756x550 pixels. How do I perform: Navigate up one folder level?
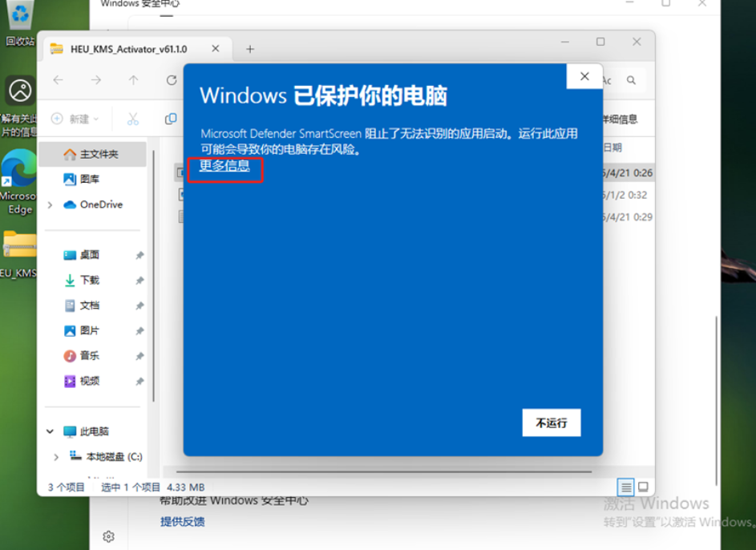pyautogui.click(x=134, y=80)
